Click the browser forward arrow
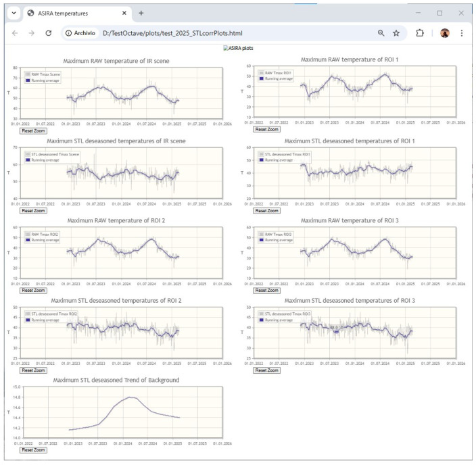Viewport: 476px width, 465px height. click(32, 33)
